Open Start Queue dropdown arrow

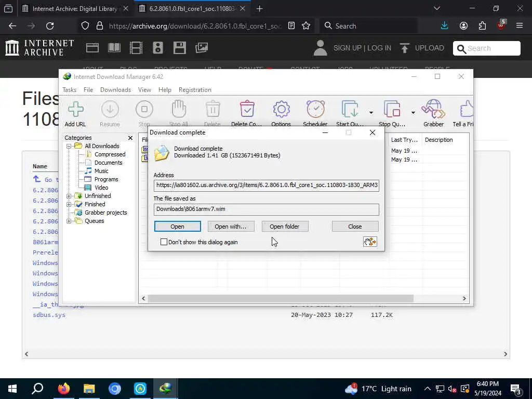pyautogui.click(x=371, y=112)
